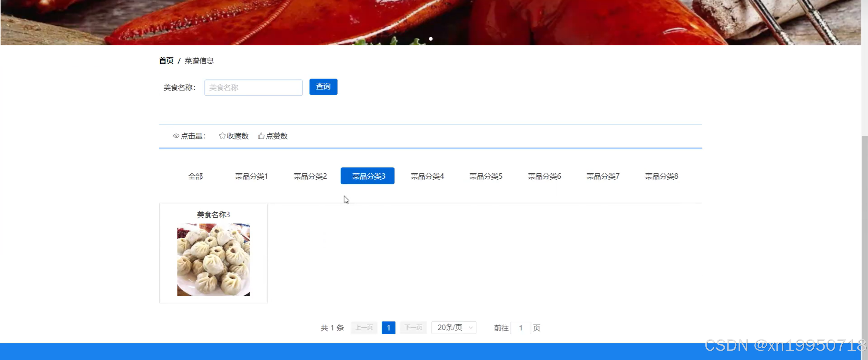Focus the 美食名称 search input
The width and height of the screenshot is (868, 360).
[253, 88]
